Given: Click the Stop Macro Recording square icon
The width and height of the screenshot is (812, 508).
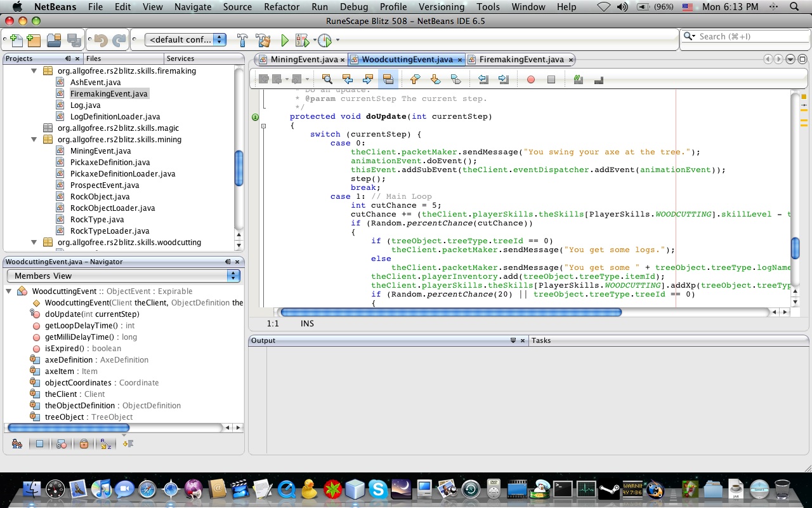Looking at the screenshot, I should tap(551, 79).
